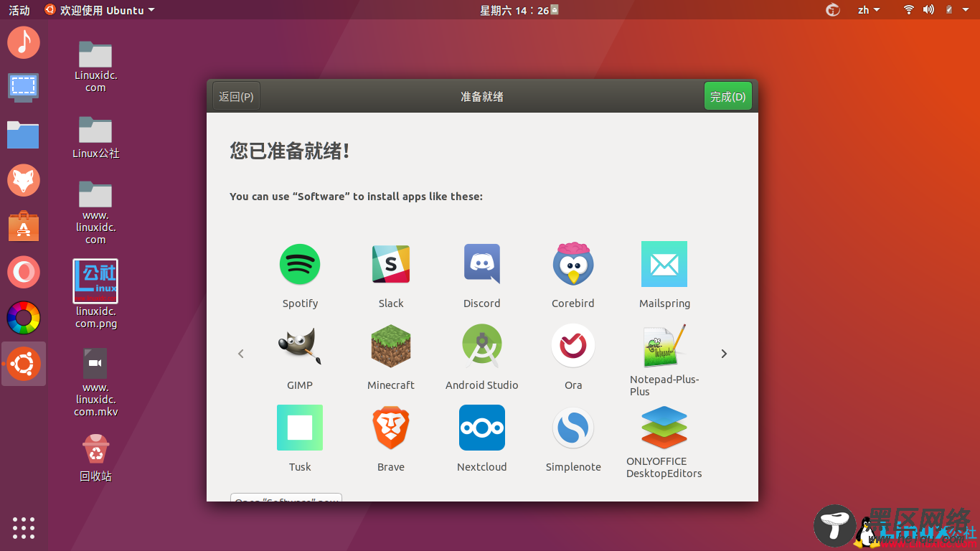Click the battery status icon
Image resolution: width=980 pixels, height=551 pixels.
(x=948, y=10)
